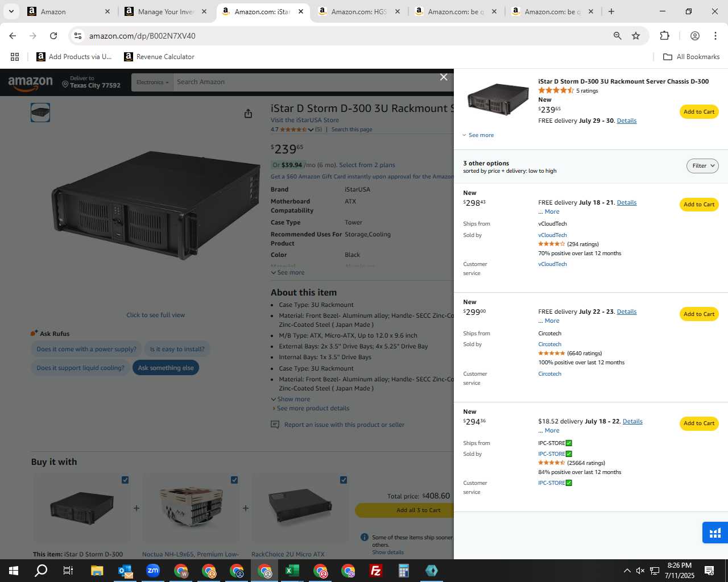Switch to Manage Your Inventory tab
This screenshot has height=582, width=728.
click(166, 11)
